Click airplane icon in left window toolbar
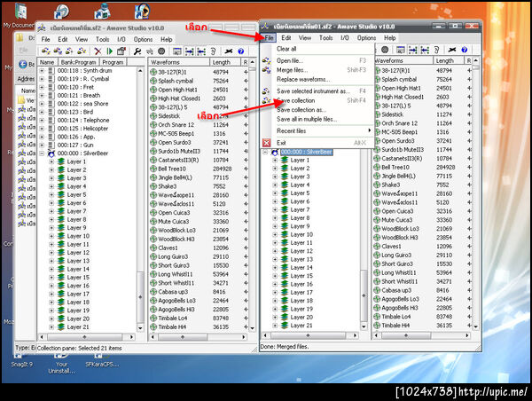The width and height of the screenshot is (532, 401). (229, 51)
